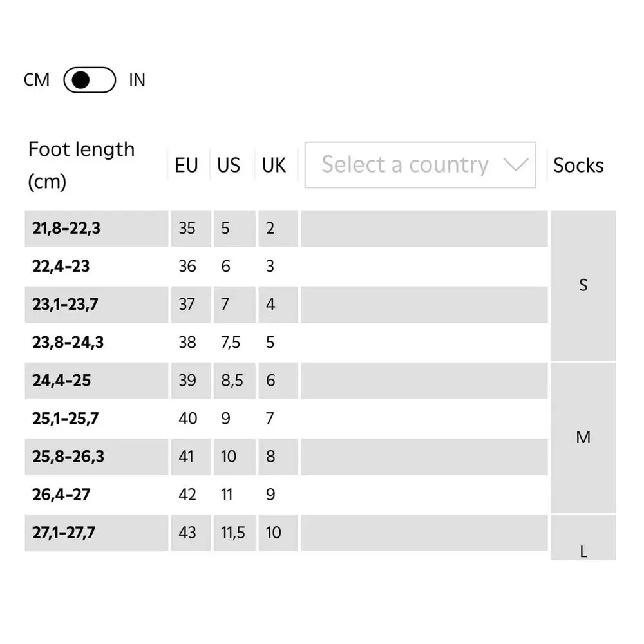Click the Socks column header
Screen dimensions: 644x644
[x=578, y=166]
